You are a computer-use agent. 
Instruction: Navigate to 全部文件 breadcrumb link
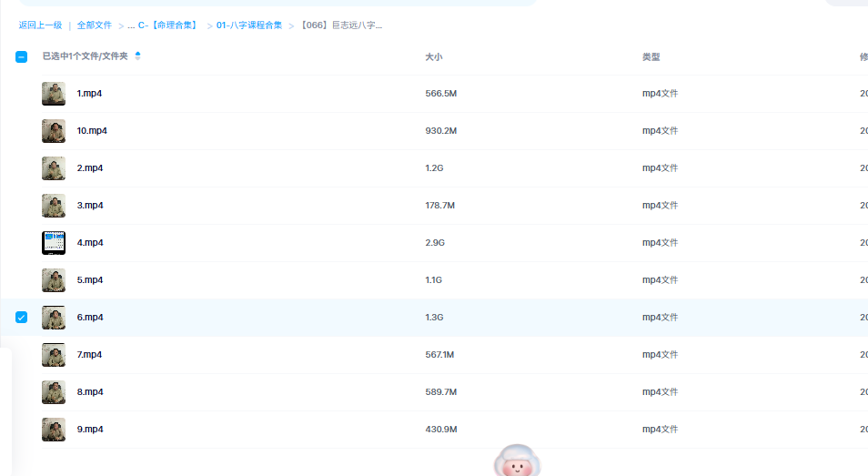pyautogui.click(x=95, y=25)
